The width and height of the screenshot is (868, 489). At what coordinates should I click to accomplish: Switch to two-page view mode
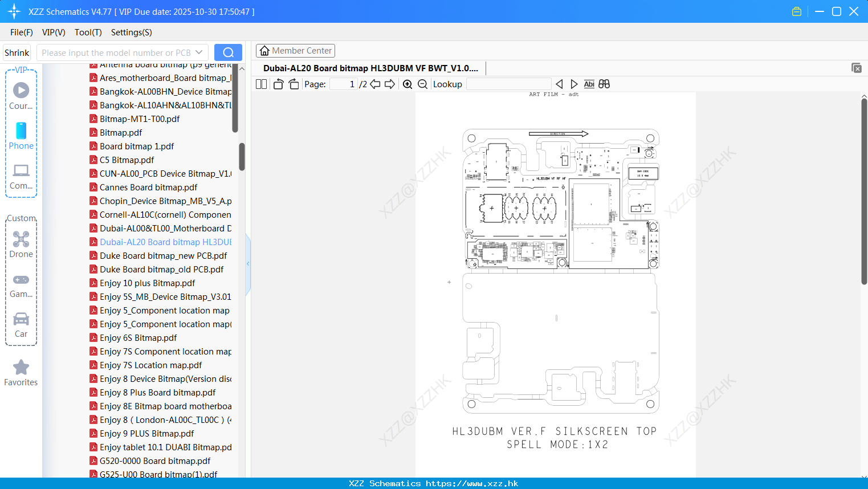pos(260,84)
